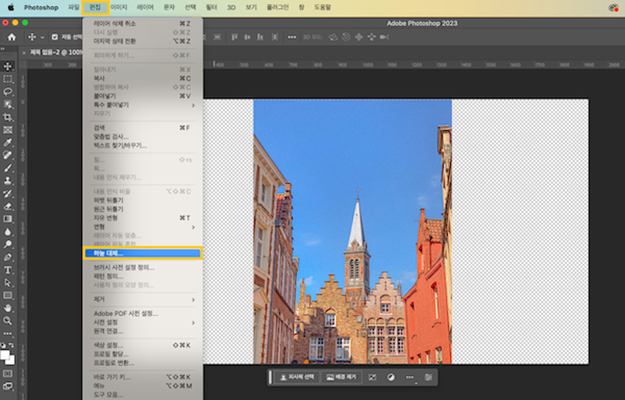Open the 이미지 menu
The image size is (625, 400).
[x=119, y=7]
